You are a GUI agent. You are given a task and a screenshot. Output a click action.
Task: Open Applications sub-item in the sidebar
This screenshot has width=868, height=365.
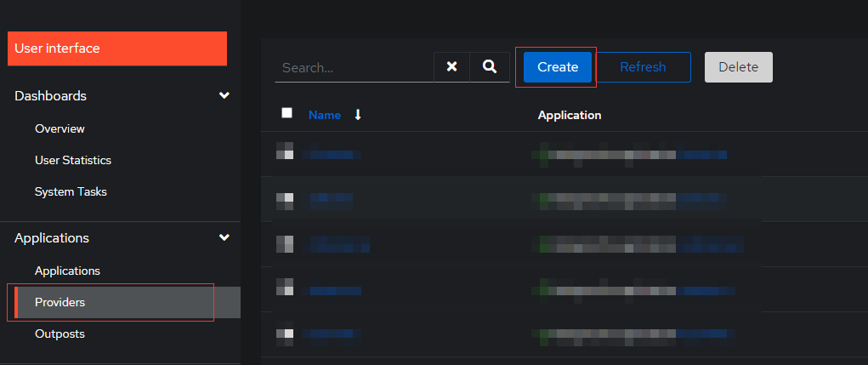click(x=67, y=271)
